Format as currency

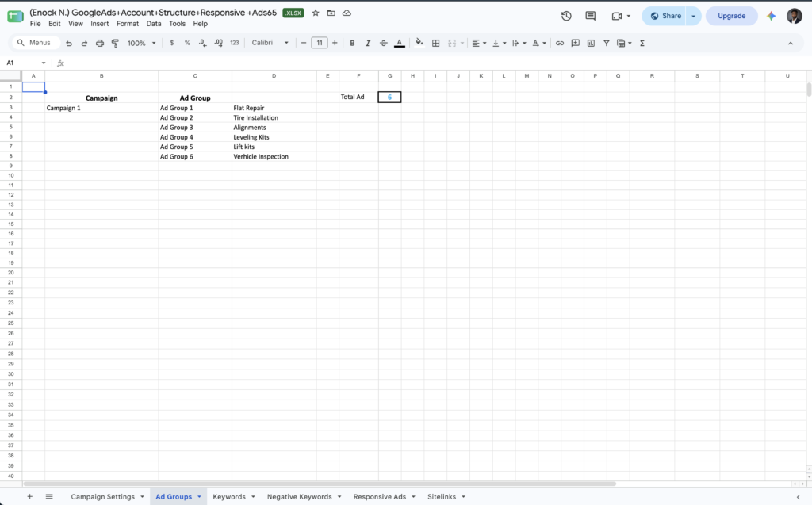pyautogui.click(x=172, y=43)
